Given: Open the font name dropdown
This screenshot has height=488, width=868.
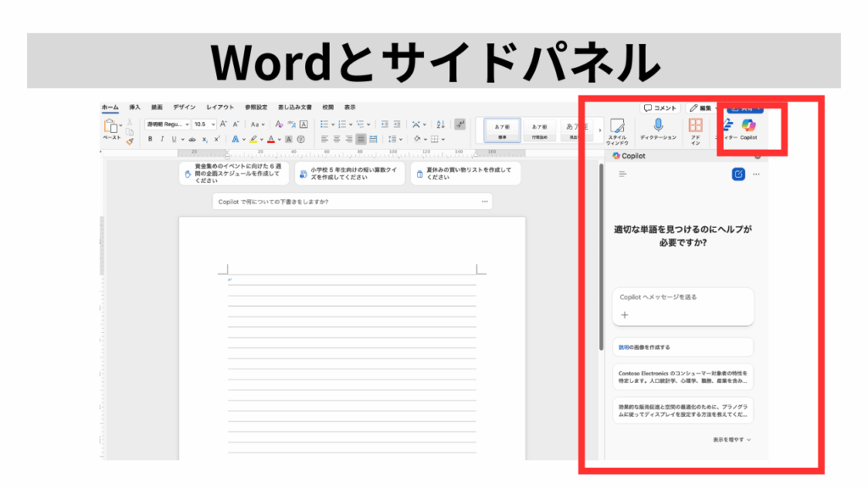Looking at the screenshot, I should 167,124.
